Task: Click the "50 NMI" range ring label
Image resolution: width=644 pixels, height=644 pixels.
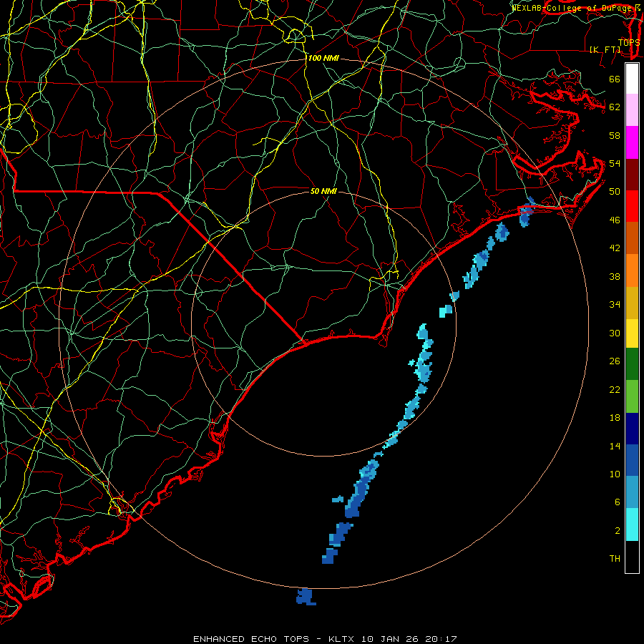Action: [x=323, y=191]
